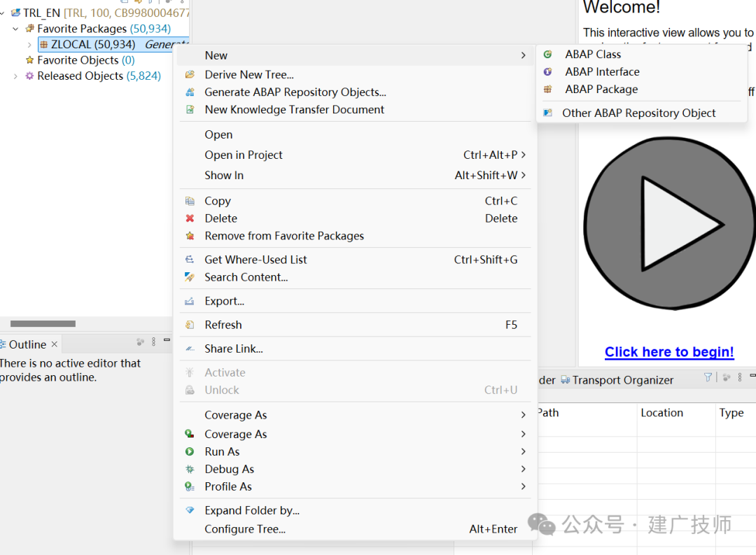Image resolution: width=756 pixels, height=555 pixels.
Task: Click the Search Content icon
Action: point(190,277)
